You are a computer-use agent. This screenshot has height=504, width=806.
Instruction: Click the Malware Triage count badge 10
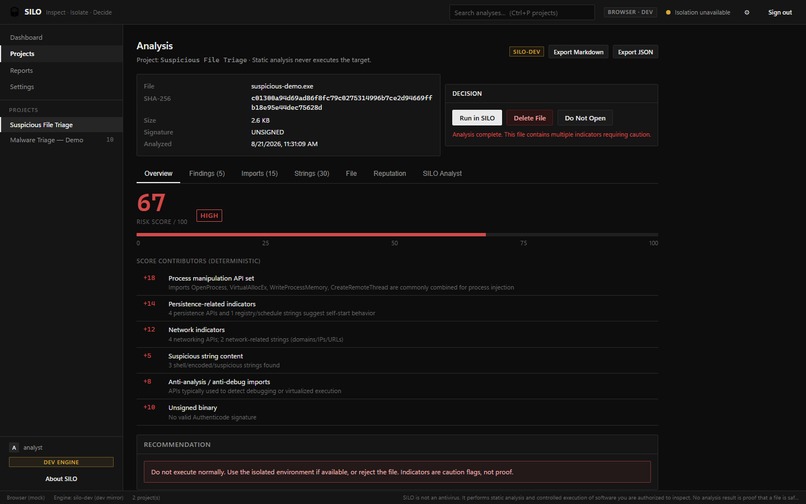point(109,140)
